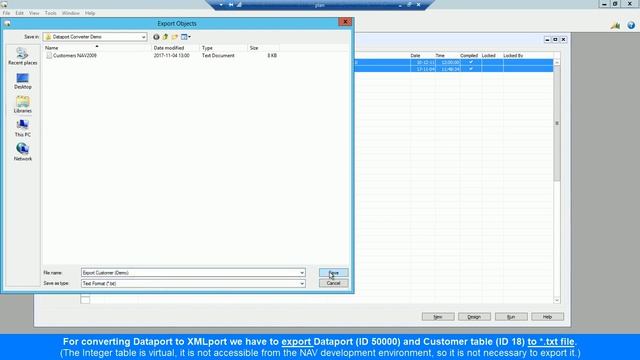Click the Run button in Object Designer
Image resolution: width=640 pixels, height=360 pixels.
pos(511,317)
